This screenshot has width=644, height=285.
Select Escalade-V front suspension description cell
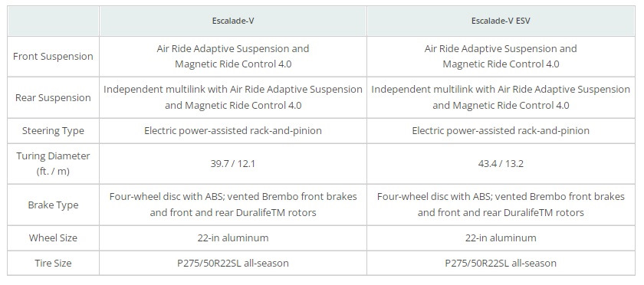233,56
